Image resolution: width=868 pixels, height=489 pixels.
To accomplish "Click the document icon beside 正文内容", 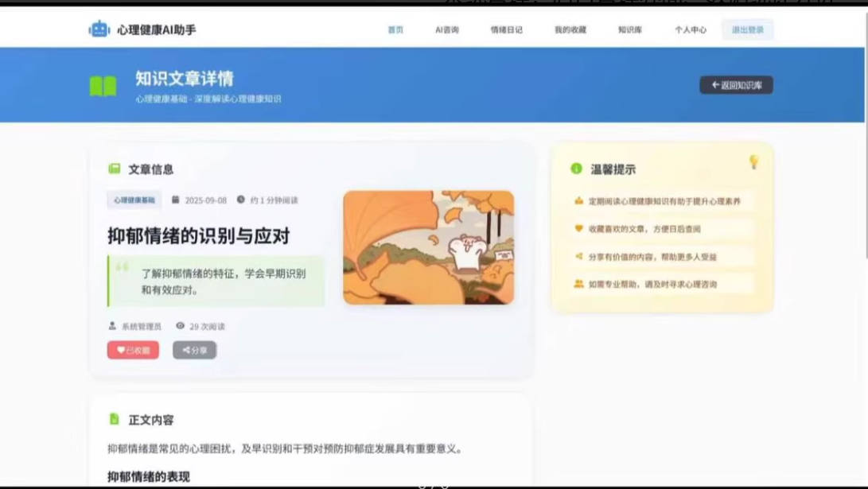I will [x=114, y=419].
